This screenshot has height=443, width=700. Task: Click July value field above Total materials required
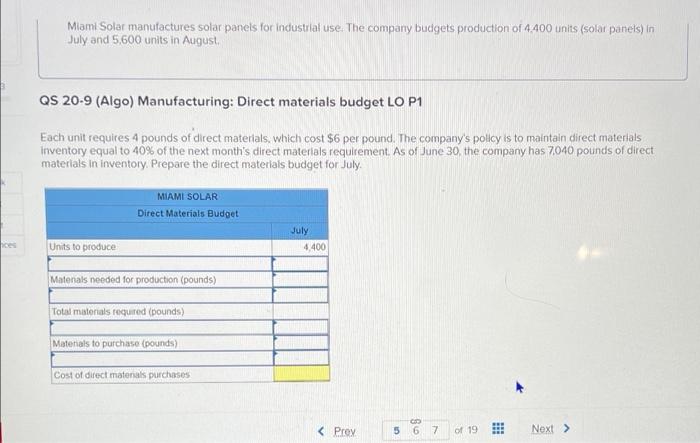pyautogui.click(x=300, y=295)
